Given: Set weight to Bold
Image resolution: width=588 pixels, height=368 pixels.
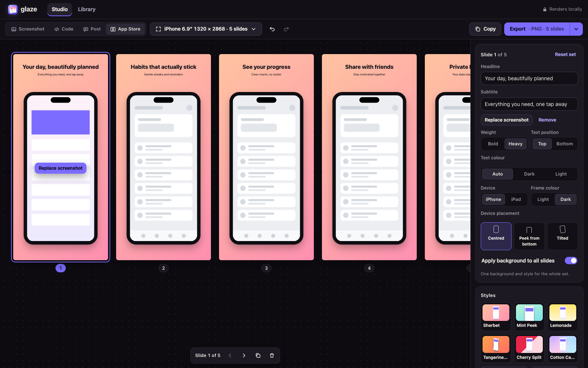Looking at the screenshot, I should pos(493,144).
